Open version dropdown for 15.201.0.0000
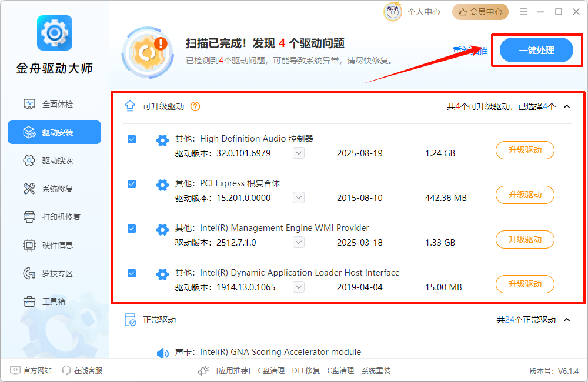Image resolution: width=588 pixels, height=382 pixels. 299,197
